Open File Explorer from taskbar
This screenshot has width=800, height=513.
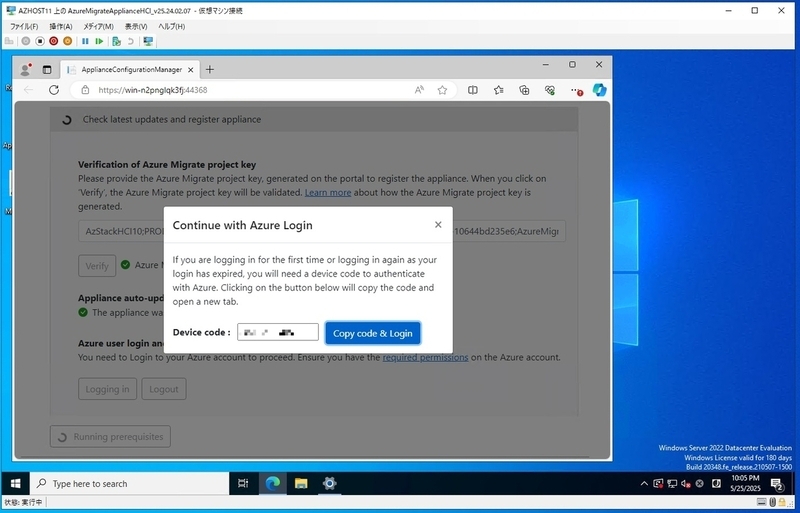point(301,483)
